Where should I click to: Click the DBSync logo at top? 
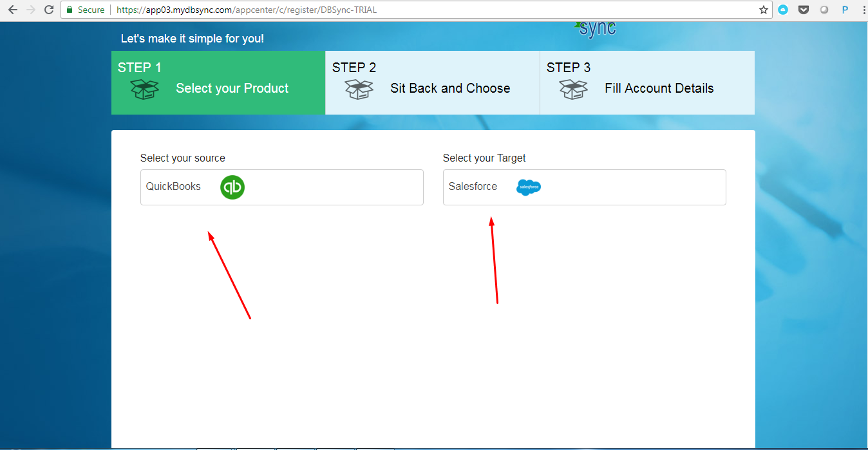point(596,30)
